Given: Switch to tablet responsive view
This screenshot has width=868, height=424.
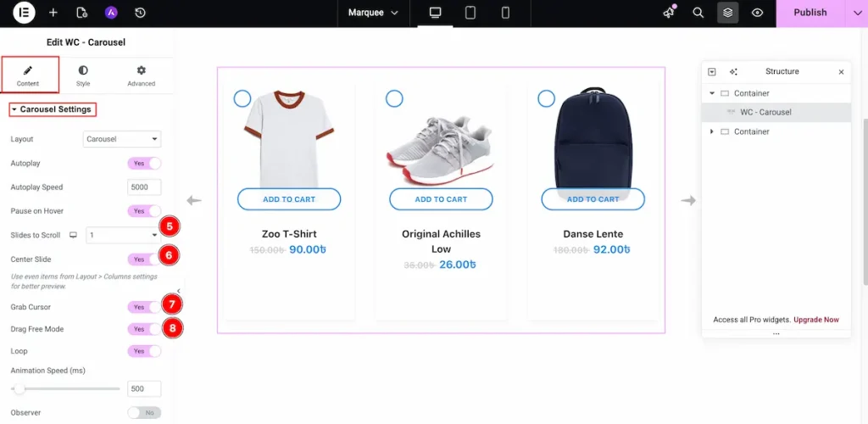Looking at the screenshot, I should (x=470, y=13).
